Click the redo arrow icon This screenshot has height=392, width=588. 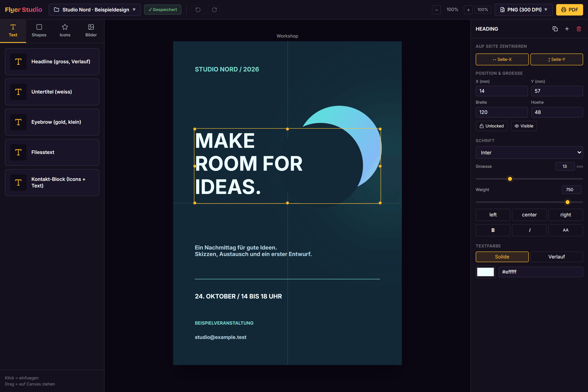pyautogui.click(x=214, y=10)
